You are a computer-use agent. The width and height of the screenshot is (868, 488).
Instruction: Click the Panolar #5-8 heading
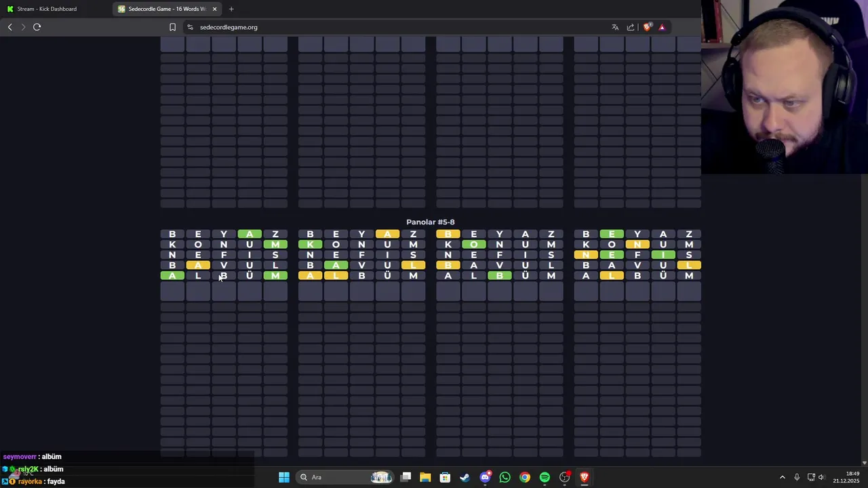431,222
